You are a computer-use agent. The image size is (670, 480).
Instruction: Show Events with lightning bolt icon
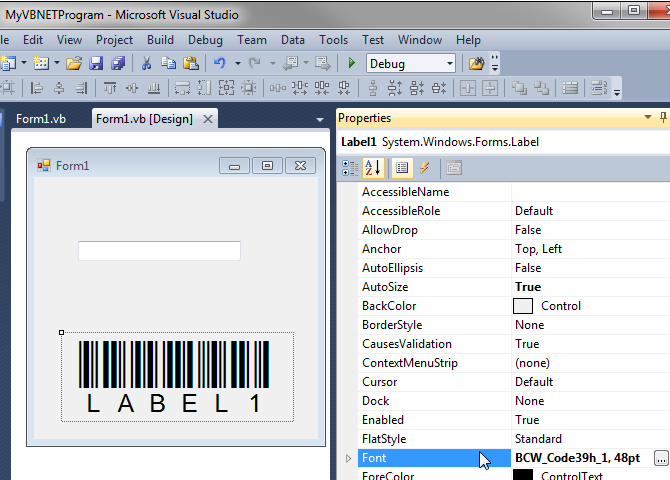(x=425, y=168)
